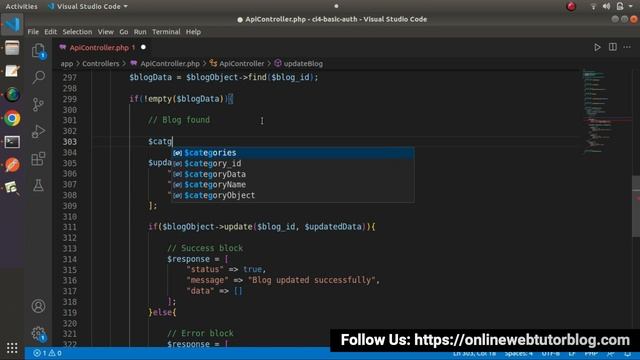Launch Google Chrome from the Ubuntu dock

[12, 118]
